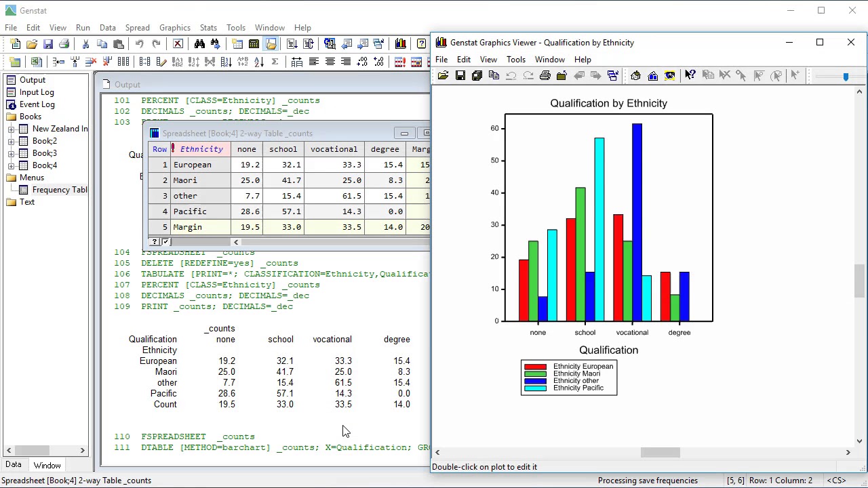Expand the Book;3 tree node
This screenshot has width=868, height=488.
pos(12,153)
